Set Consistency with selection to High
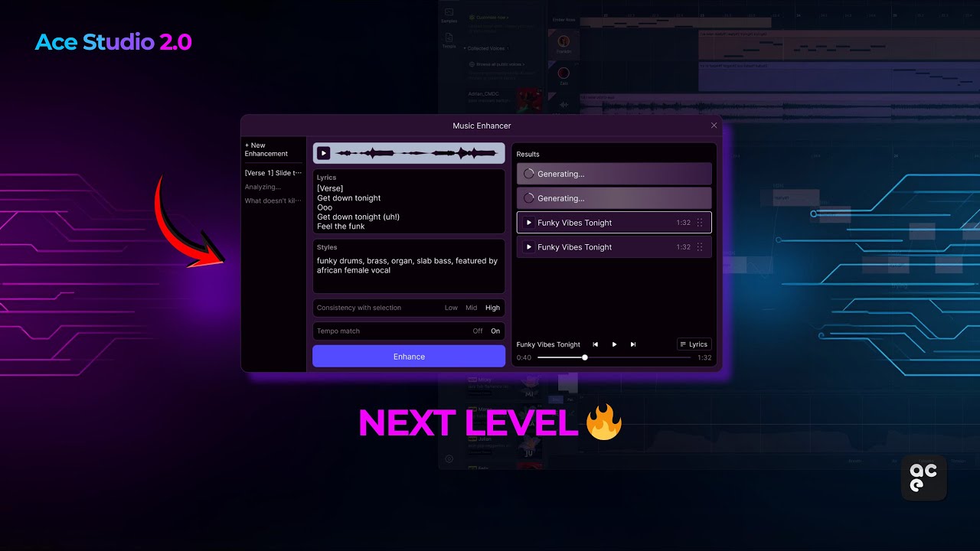Screen dimensions: 980x551 click(x=492, y=308)
